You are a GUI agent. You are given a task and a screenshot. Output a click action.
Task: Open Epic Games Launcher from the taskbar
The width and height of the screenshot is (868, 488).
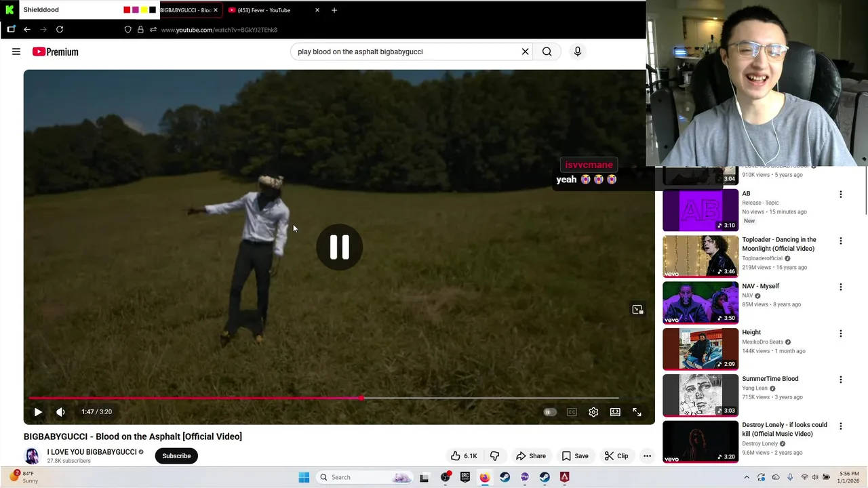(465, 477)
